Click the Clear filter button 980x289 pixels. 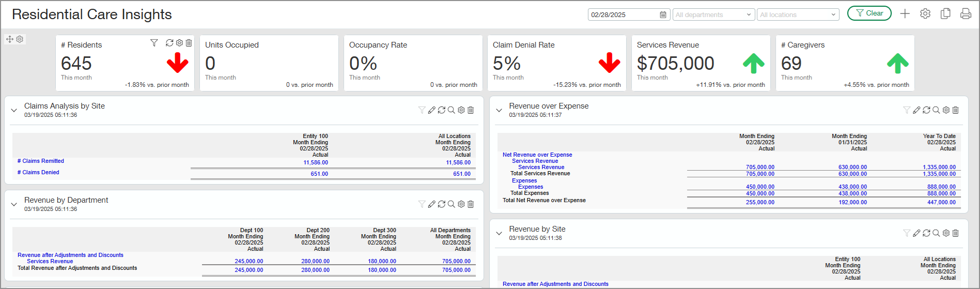coord(869,13)
